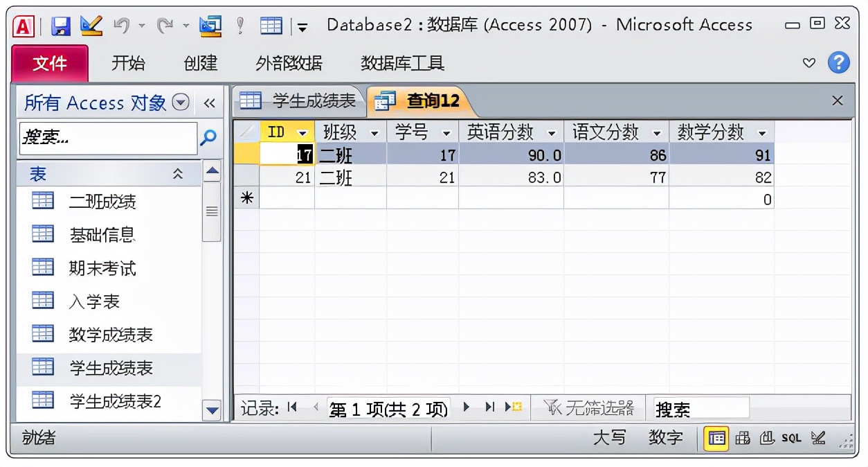Click the Save icon on Quick Access Toolbar
868x467 pixels.
[61, 24]
